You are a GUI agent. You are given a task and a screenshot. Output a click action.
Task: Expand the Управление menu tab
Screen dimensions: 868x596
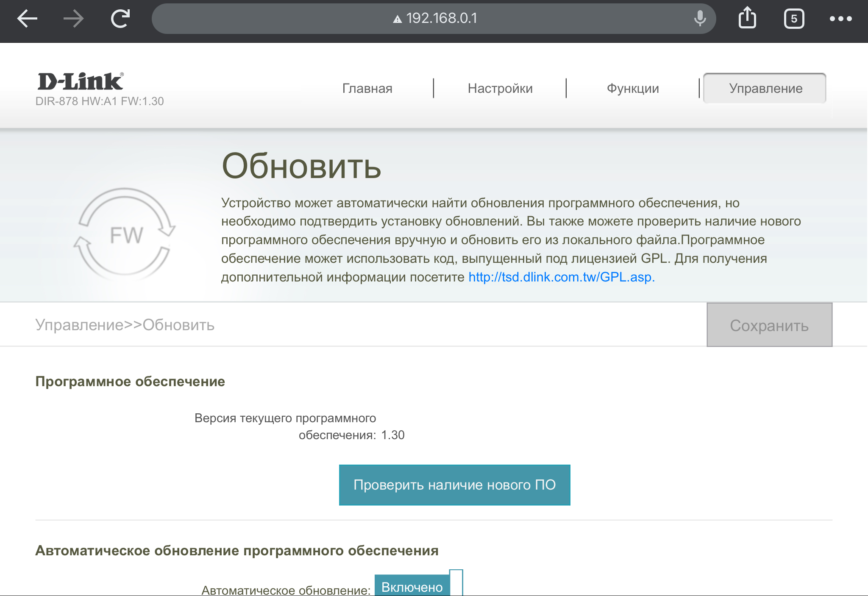pyautogui.click(x=765, y=88)
